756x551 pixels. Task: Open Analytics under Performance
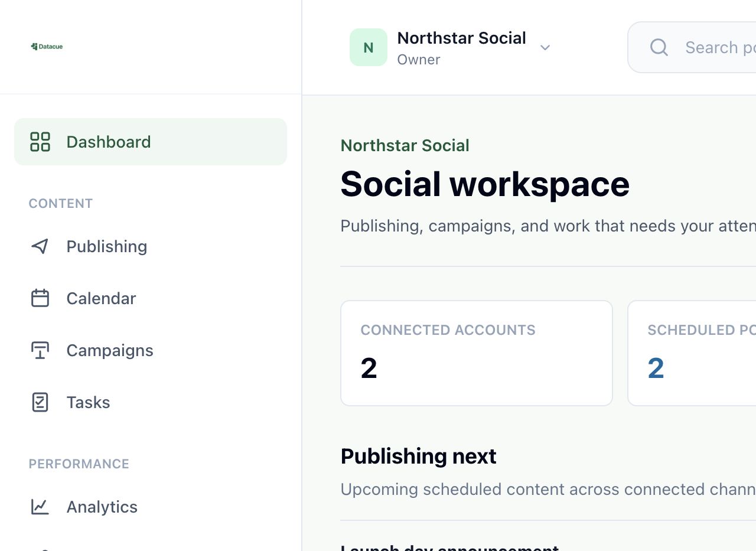[151, 507]
